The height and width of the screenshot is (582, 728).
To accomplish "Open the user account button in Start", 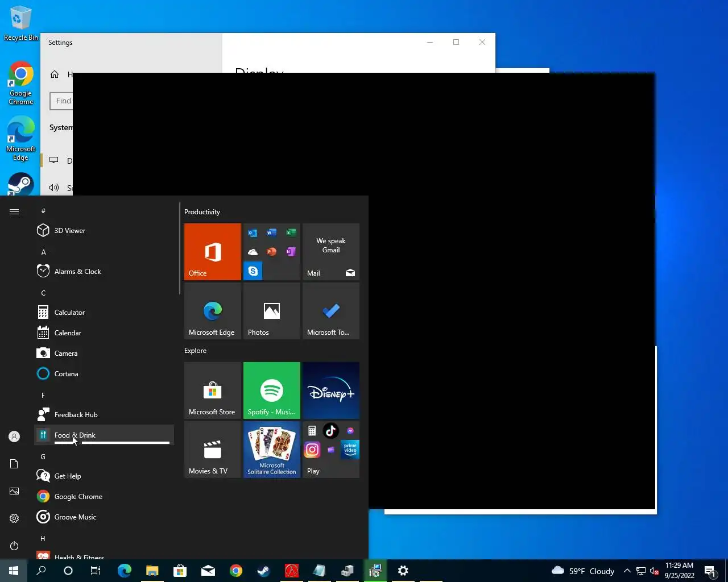I will pos(14,436).
